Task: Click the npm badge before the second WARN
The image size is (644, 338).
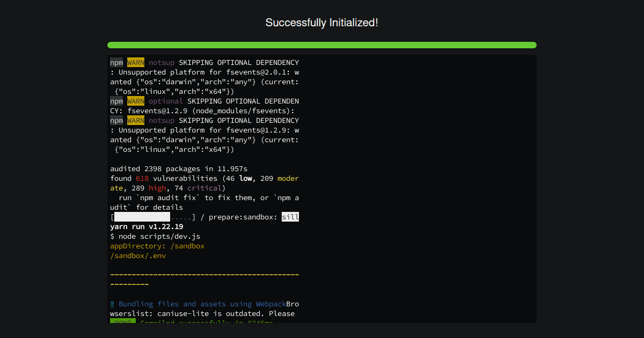Action: [116, 101]
